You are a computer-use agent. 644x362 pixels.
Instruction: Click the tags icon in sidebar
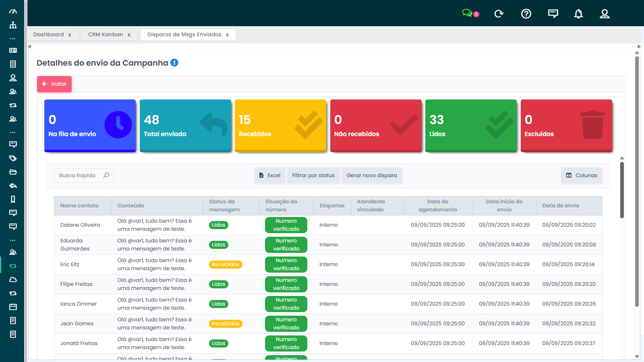coord(13,158)
